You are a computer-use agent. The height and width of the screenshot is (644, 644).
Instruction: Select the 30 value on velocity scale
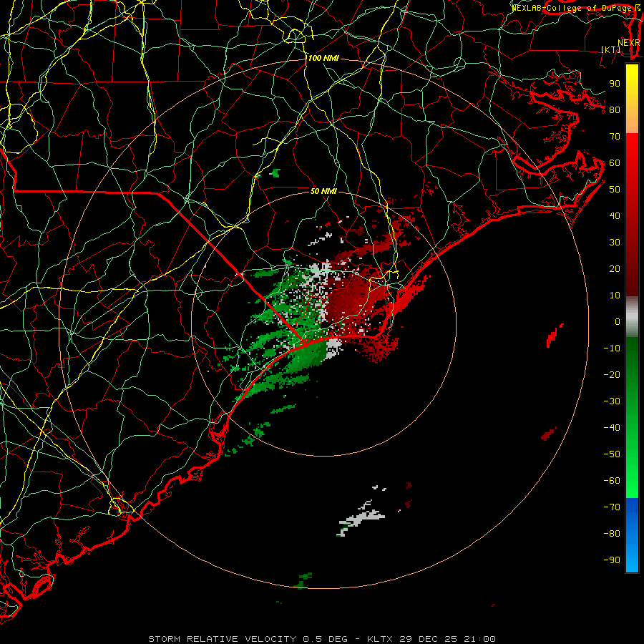click(615, 243)
